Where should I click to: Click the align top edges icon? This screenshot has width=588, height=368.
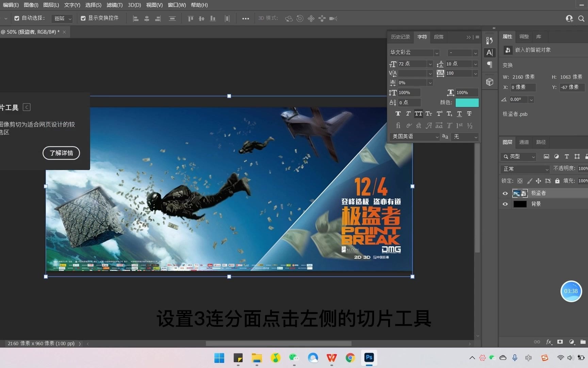[x=191, y=19]
